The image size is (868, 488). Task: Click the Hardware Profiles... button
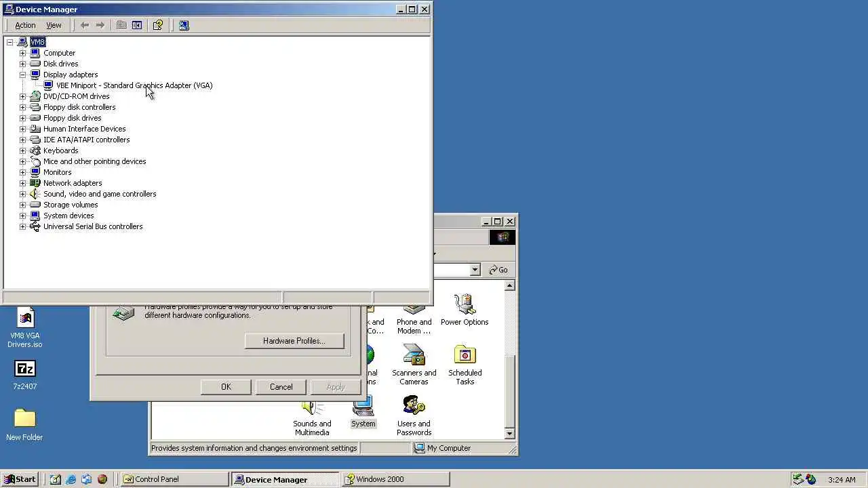point(294,341)
